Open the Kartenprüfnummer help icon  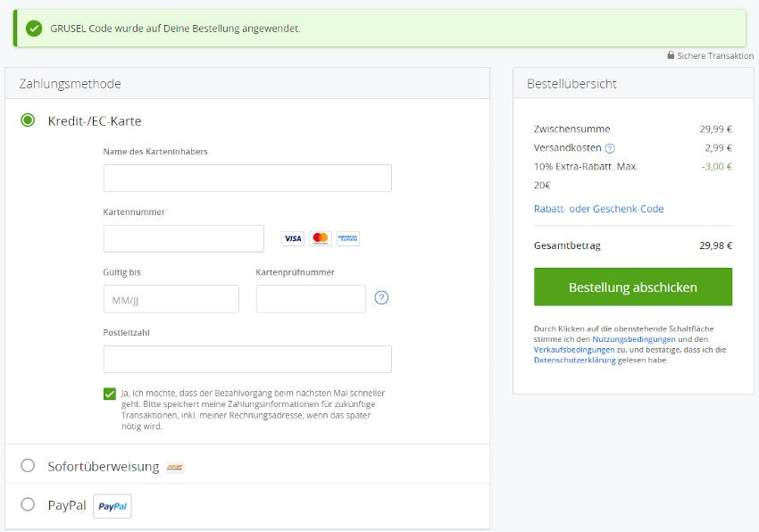380,298
